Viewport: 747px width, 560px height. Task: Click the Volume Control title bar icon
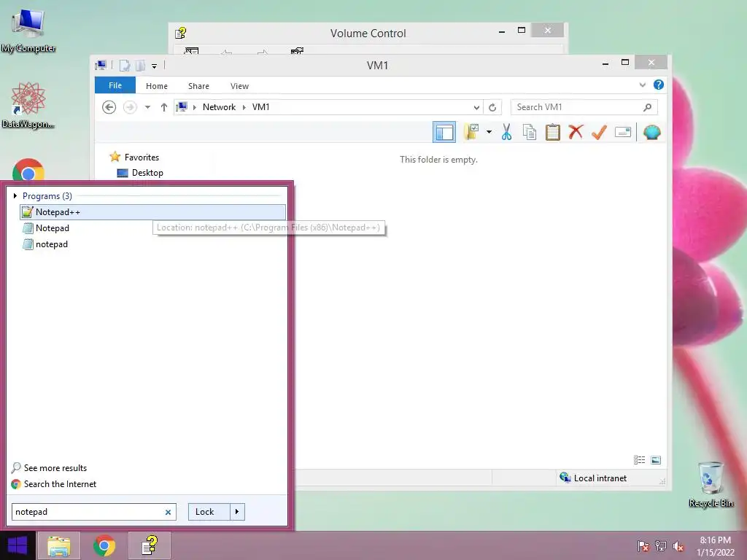point(181,34)
